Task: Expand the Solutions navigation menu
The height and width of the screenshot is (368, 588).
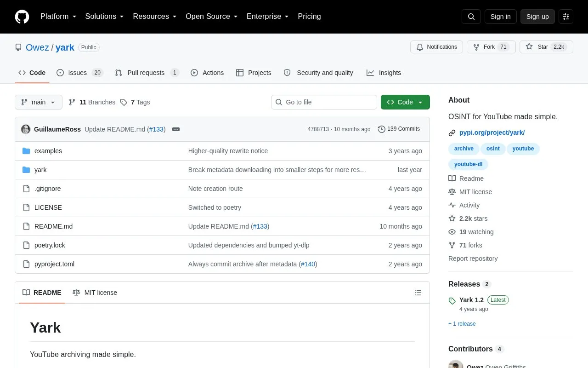Action: click(105, 17)
